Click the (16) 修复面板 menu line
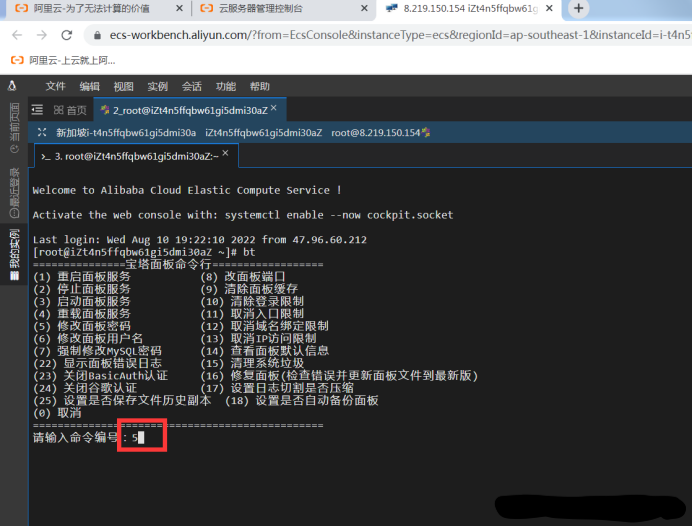 coord(339,376)
